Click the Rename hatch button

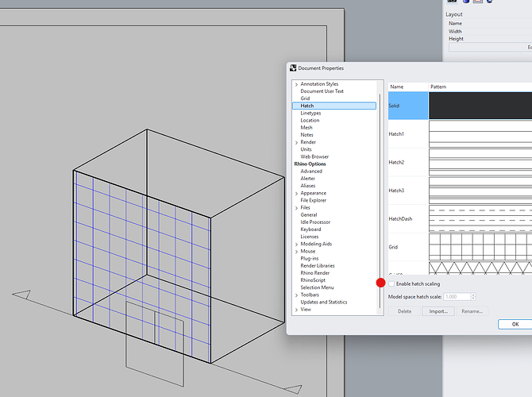pos(472,311)
